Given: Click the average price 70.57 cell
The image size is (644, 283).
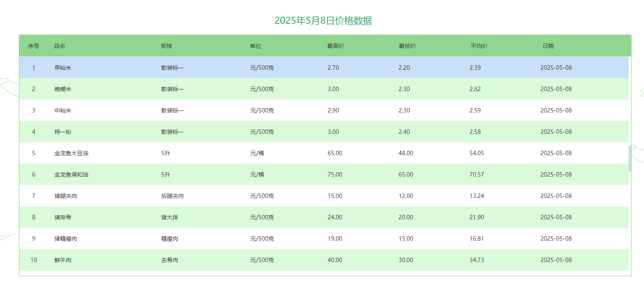Looking at the screenshot, I should coord(476,175).
